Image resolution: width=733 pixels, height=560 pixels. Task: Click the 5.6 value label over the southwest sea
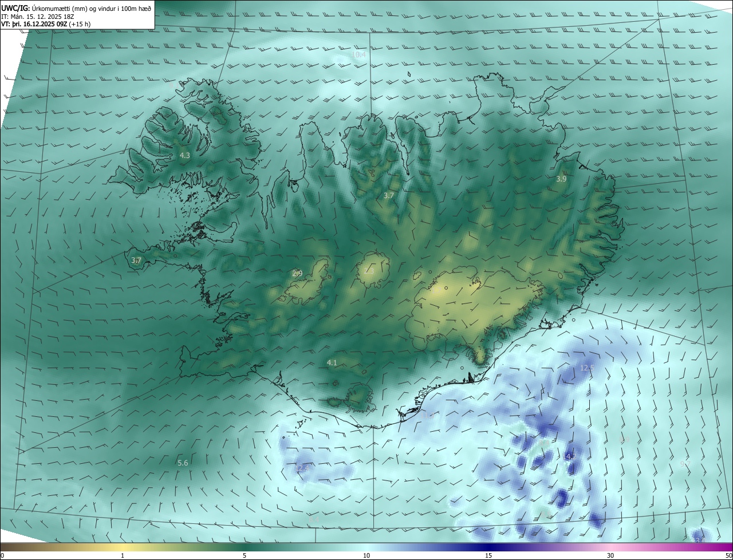(183, 463)
